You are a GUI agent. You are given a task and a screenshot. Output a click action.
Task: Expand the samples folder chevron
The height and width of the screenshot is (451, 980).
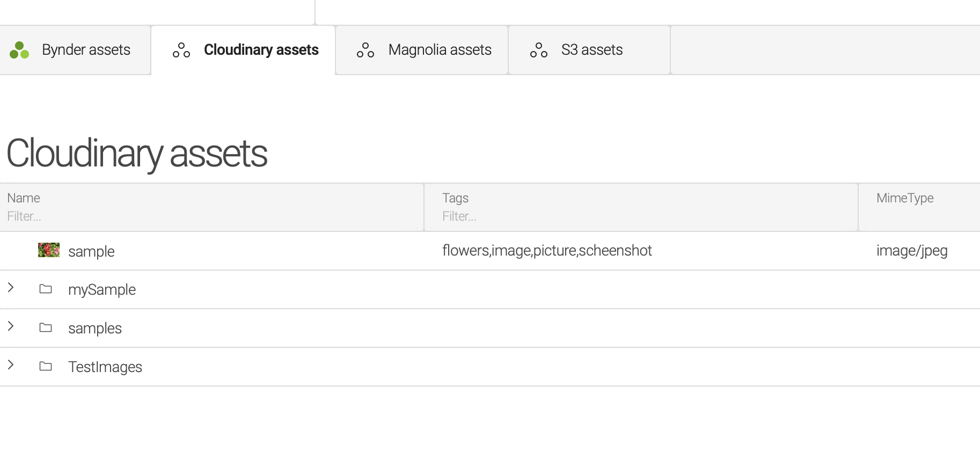click(x=11, y=326)
